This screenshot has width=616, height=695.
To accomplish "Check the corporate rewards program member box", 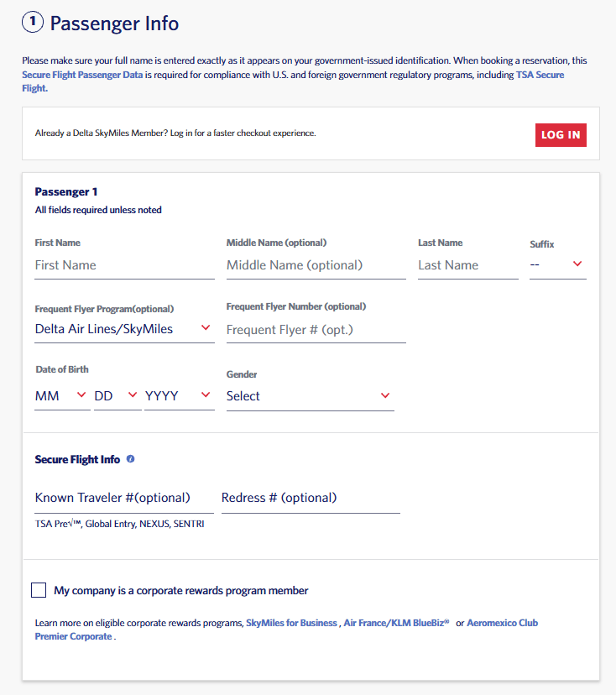I will (x=39, y=590).
